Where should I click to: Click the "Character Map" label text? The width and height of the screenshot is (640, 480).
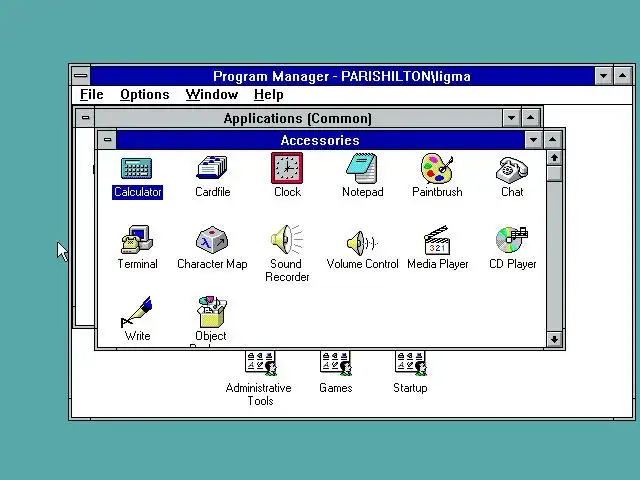click(212, 264)
